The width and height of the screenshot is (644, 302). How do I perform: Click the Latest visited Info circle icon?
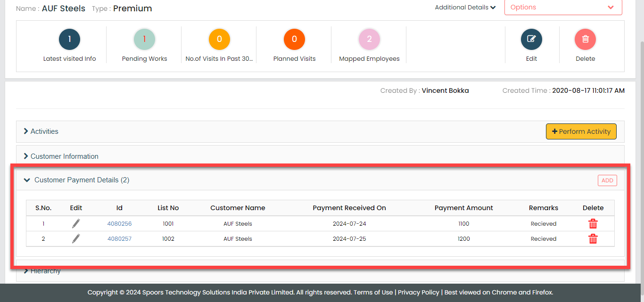[69, 40]
